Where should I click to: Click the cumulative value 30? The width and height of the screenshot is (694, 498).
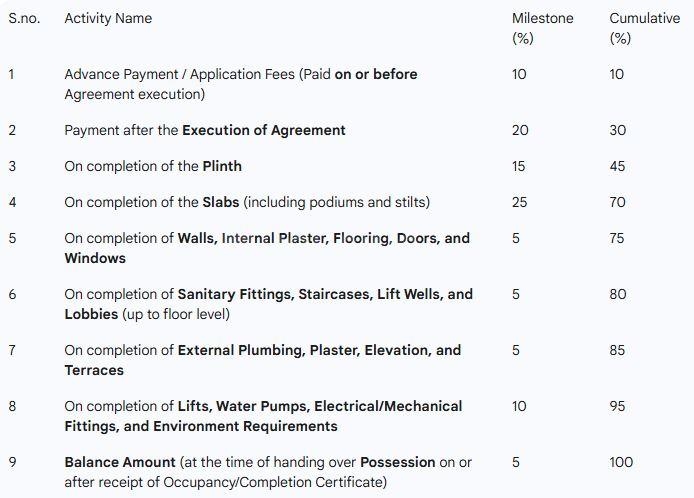(x=617, y=130)
